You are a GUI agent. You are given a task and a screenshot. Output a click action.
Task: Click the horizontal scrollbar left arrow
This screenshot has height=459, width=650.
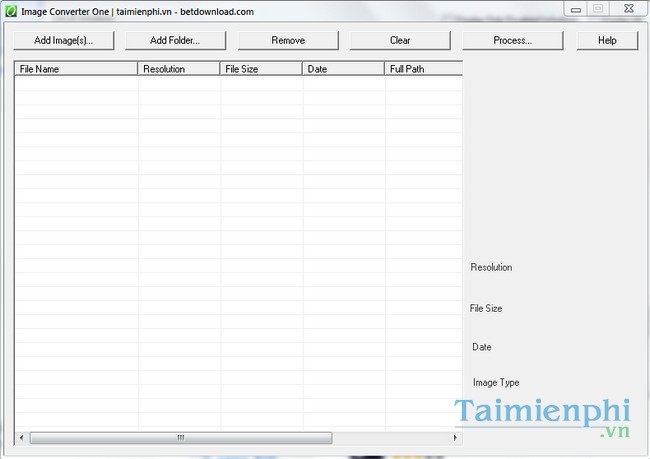pos(22,438)
